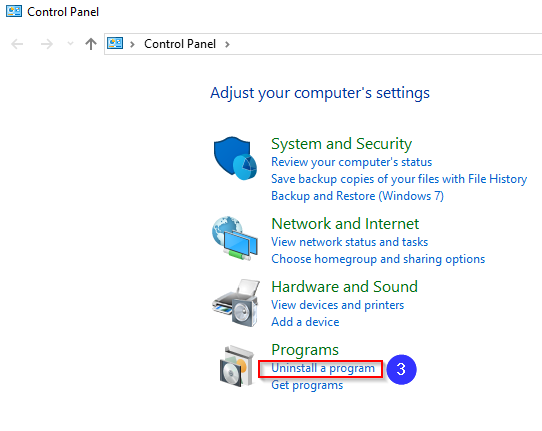Click Add a device link
542x431 pixels.
[x=305, y=322]
